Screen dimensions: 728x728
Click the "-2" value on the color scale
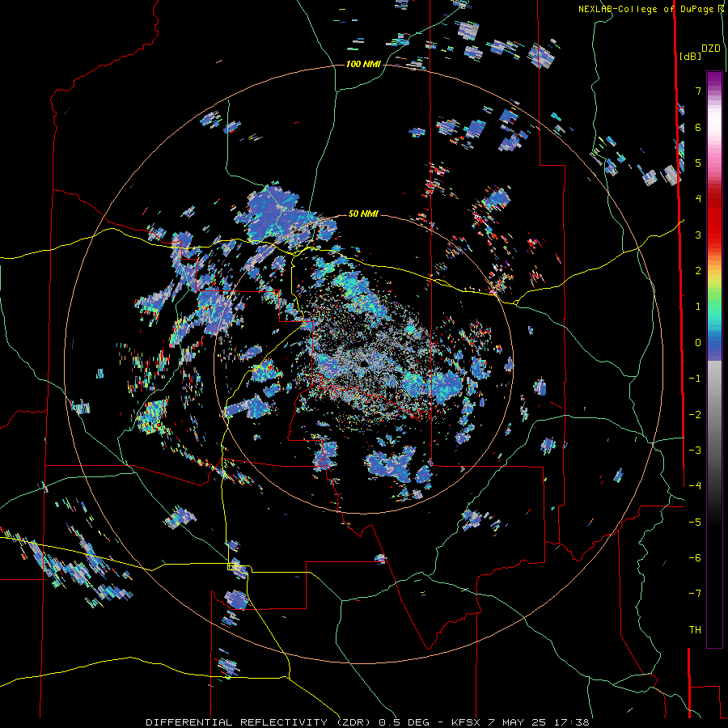(695, 415)
